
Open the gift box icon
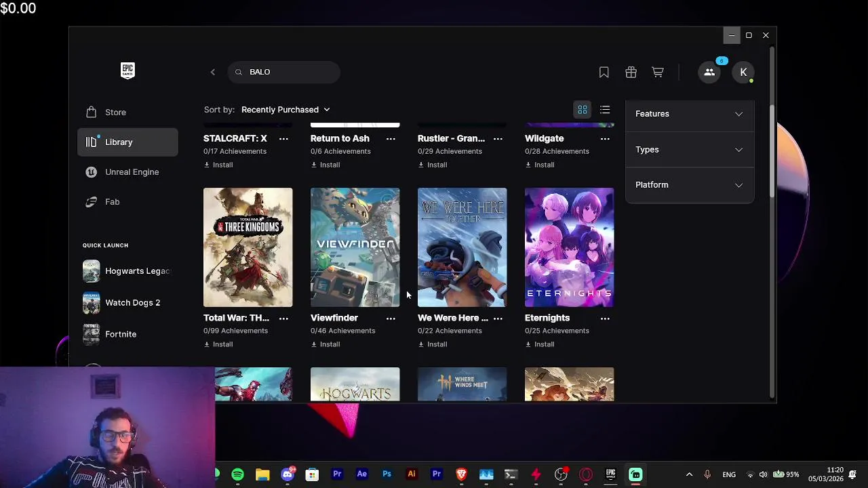[631, 72]
